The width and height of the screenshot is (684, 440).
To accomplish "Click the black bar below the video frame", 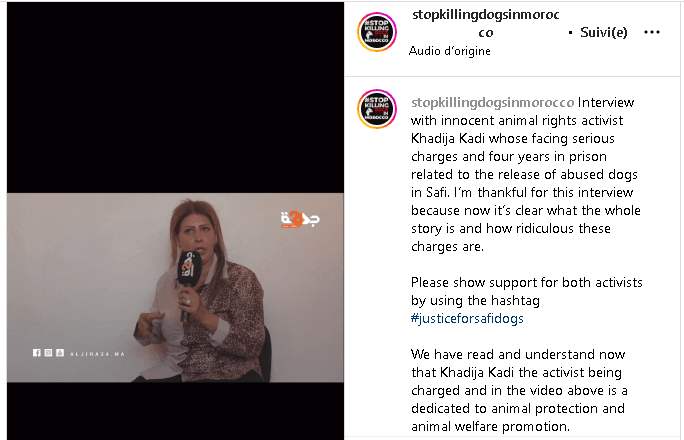I will [175, 411].
